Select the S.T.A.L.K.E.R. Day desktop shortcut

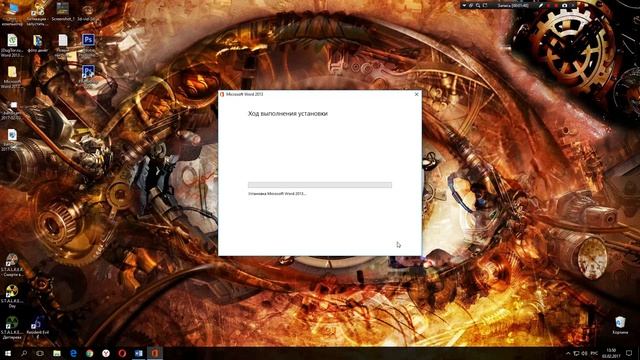(x=12, y=296)
